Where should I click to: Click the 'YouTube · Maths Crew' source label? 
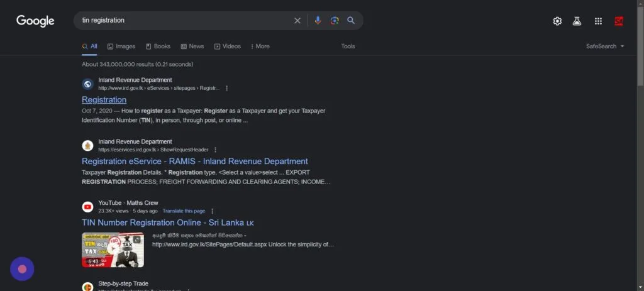point(128,203)
